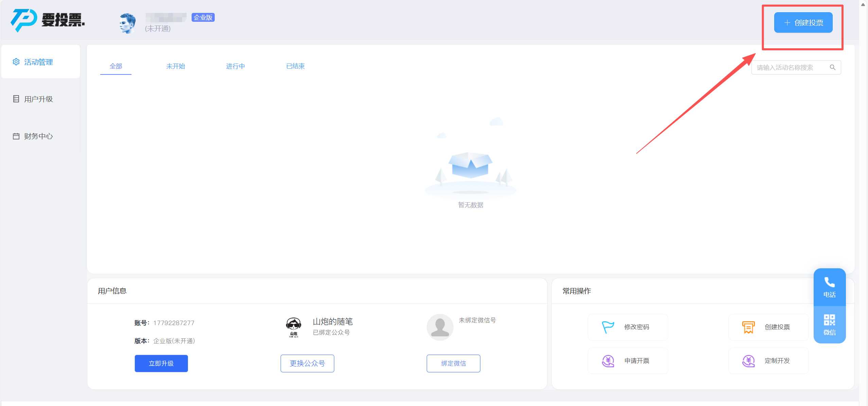
Task: Click the 山炮的随笔 account avatar
Action: click(x=294, y=327)
